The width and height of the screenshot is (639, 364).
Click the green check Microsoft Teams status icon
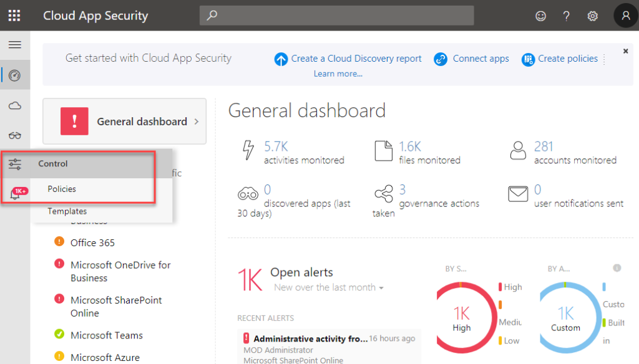point(59,334)
